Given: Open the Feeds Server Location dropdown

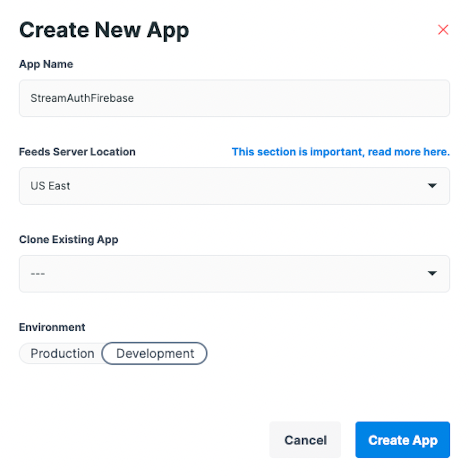Looking at the screenshot, I should click(x=235, y=186).
